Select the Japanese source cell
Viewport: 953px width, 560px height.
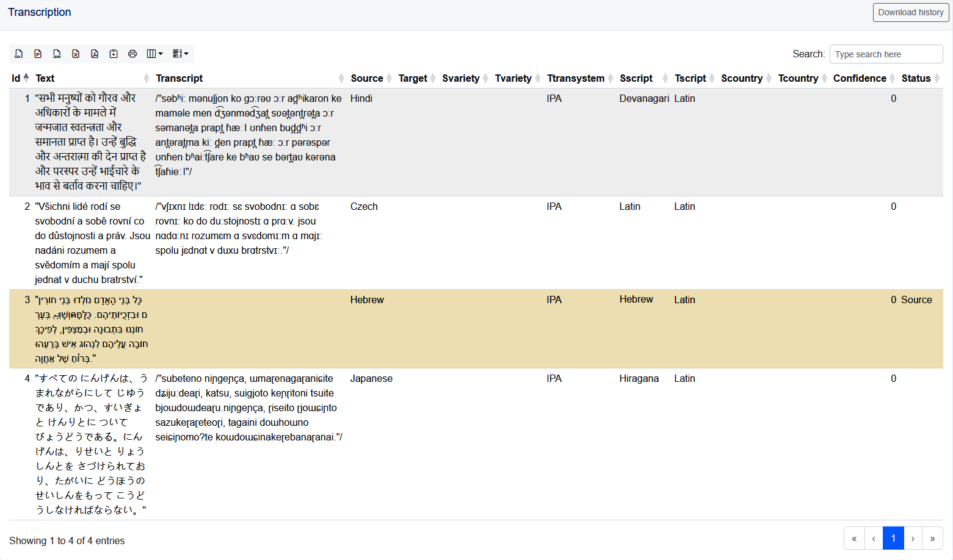tap(371, 378)
